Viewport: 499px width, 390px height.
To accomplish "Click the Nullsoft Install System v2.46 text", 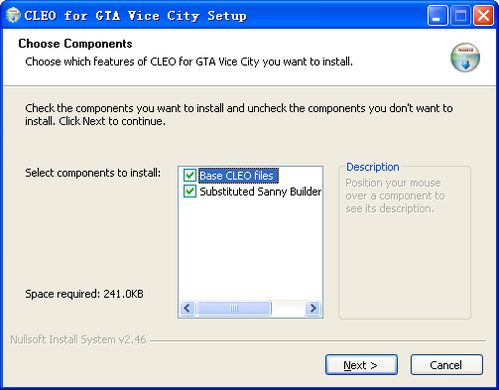I will 78,339.
